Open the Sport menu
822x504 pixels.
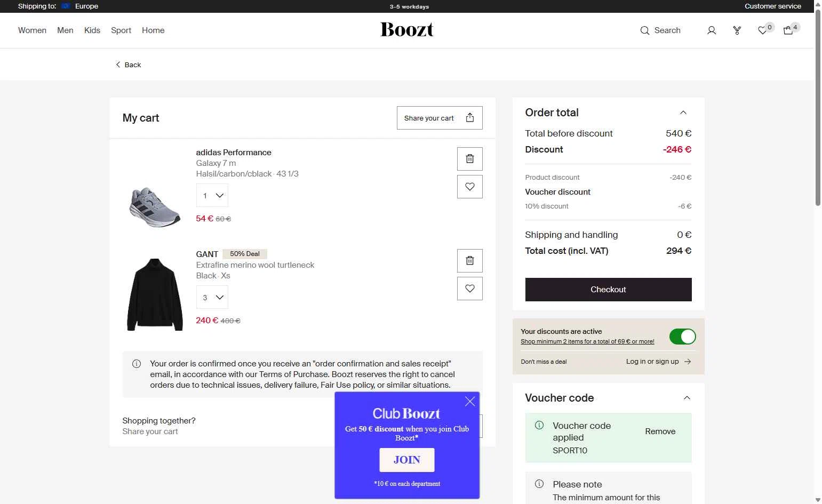coord(121,30)
